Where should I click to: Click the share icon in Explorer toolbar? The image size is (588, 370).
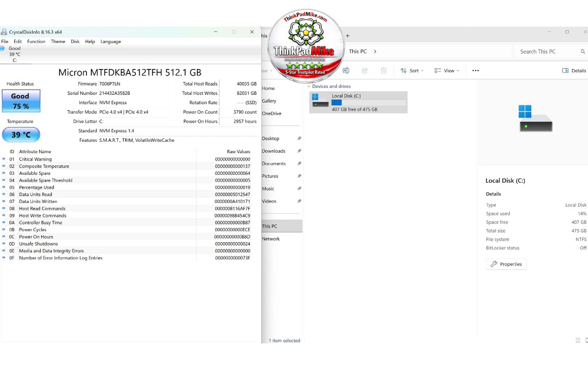click(x=365, y=70)
